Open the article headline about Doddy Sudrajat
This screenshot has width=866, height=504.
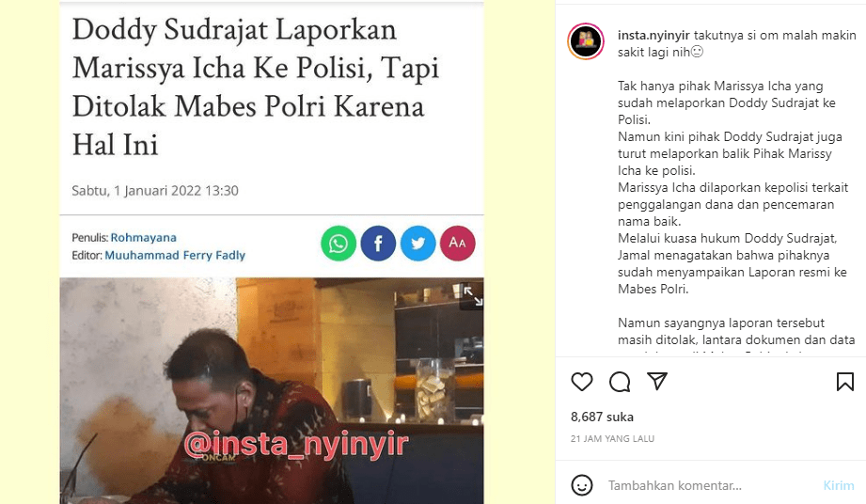pos(256,87)
